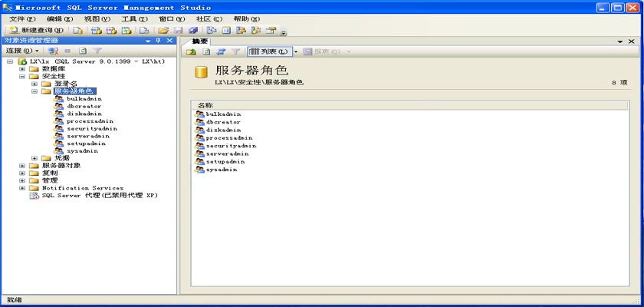Click the Refresh icon in summary toolbar
This screenshot has height=307, width=644.
pos(206,51)
